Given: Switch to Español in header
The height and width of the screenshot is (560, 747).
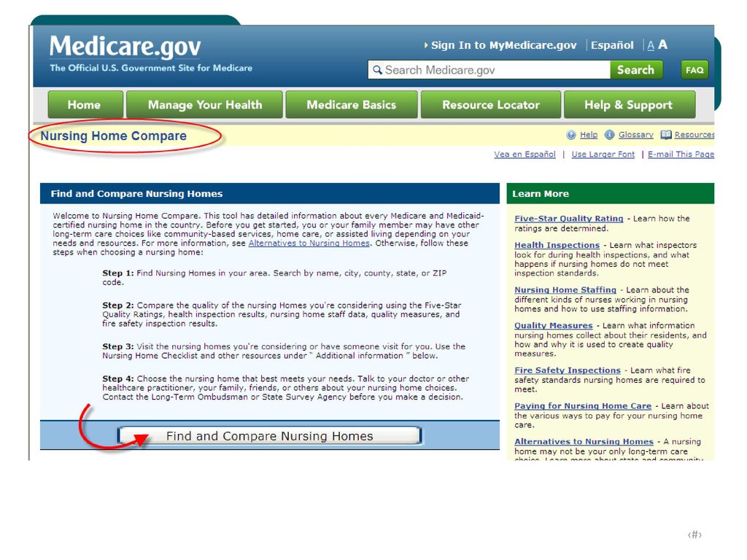Looking at the screenshot, I should point(612,45).
